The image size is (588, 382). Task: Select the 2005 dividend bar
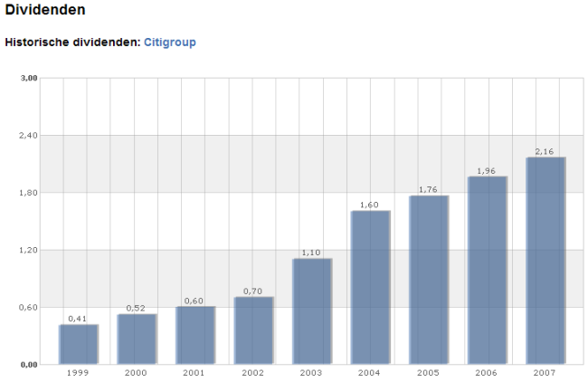point(429,280)
